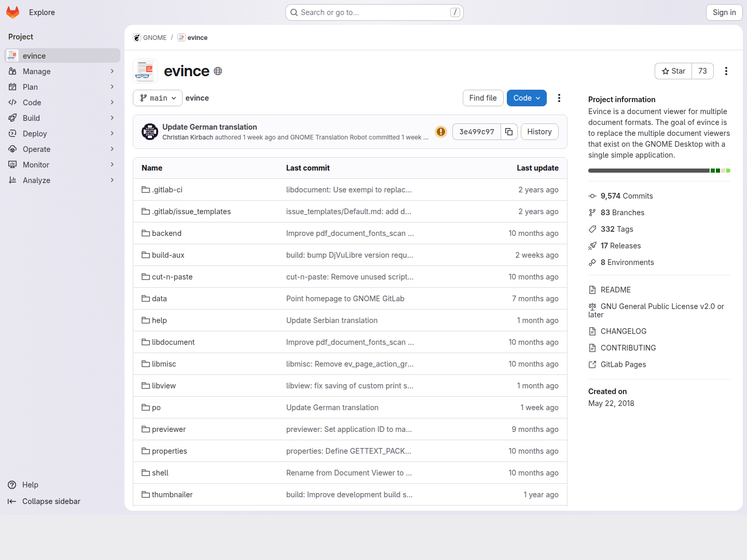
Task: Click the Collapse sidebar arrow icon
Action: [12, 501]
